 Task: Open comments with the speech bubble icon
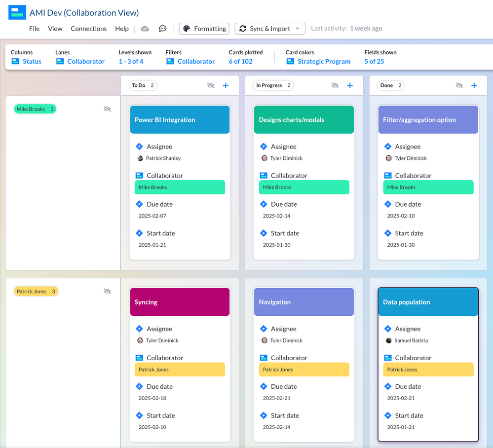pyautogui.click(x=163, y=29)
